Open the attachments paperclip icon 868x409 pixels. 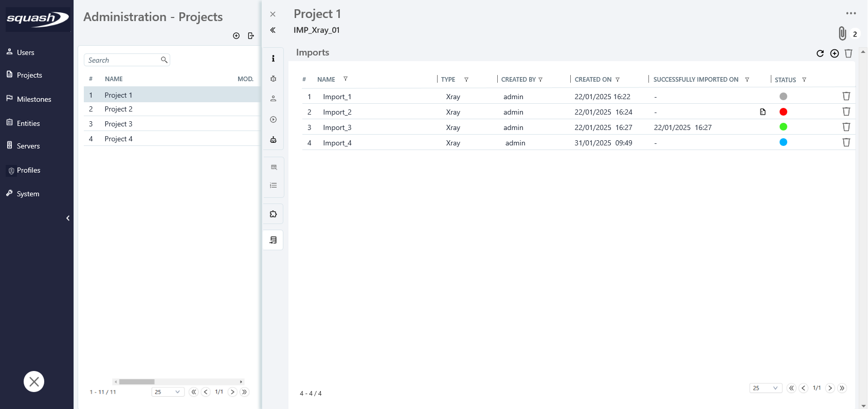[842, 33]
